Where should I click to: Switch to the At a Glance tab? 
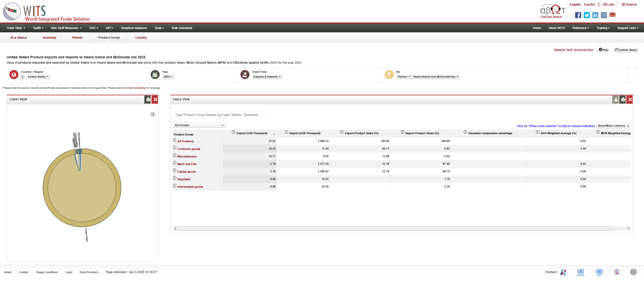[19, 38]
